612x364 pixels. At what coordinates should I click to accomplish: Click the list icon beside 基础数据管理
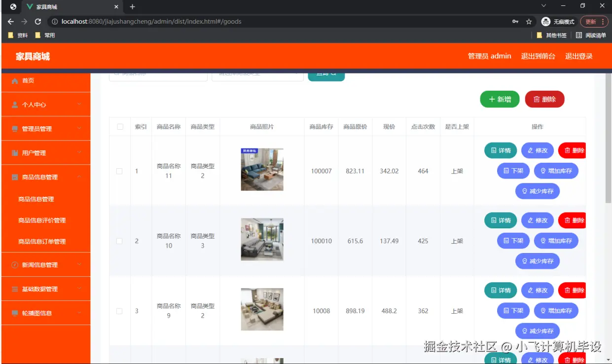[15, 289]
